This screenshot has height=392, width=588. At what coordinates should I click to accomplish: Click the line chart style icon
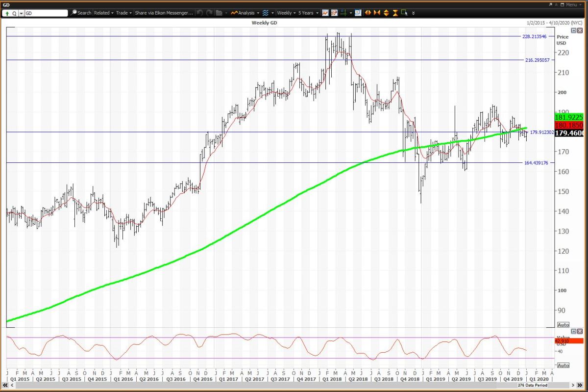pyautogui.click(x=325, y=13)
